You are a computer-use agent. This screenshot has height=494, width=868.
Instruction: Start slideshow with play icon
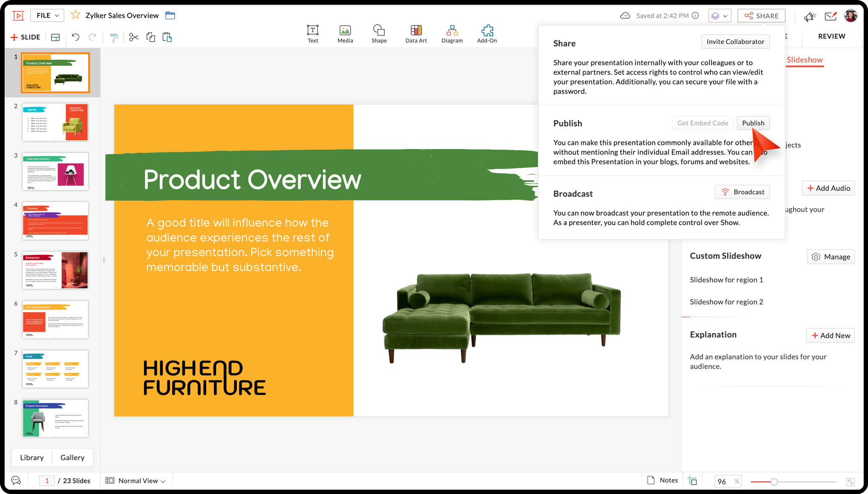click(18, 16)
